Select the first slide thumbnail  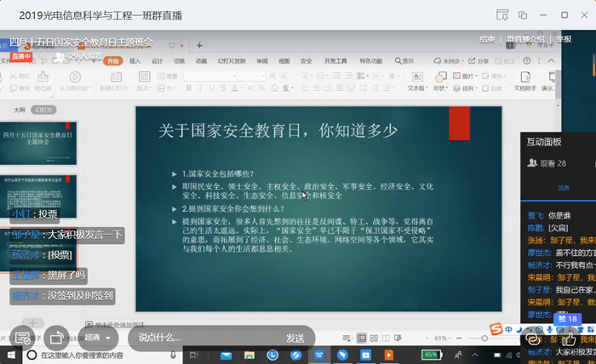(38, 143)
